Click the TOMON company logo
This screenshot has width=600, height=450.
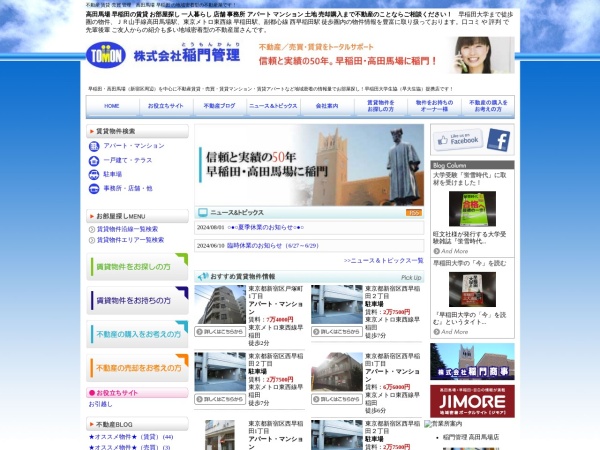click(106, 55)
